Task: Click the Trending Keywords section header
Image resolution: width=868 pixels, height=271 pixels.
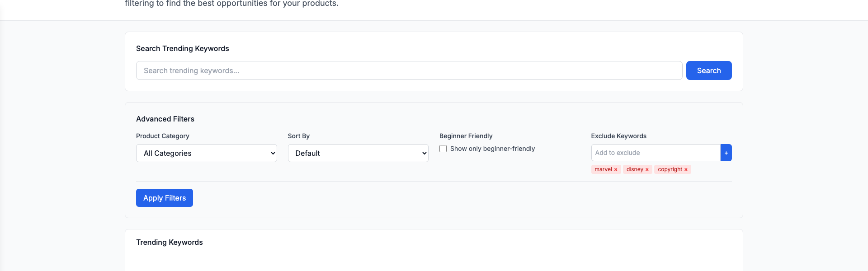Action: tap(170, 242)
